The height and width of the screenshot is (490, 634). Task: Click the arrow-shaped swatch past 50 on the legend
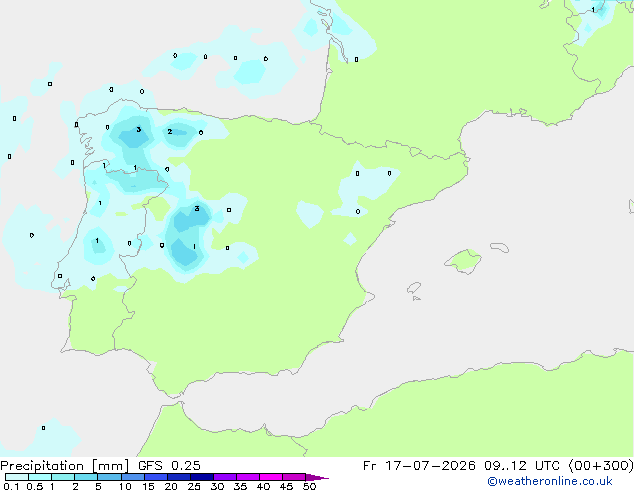(317, 477)
